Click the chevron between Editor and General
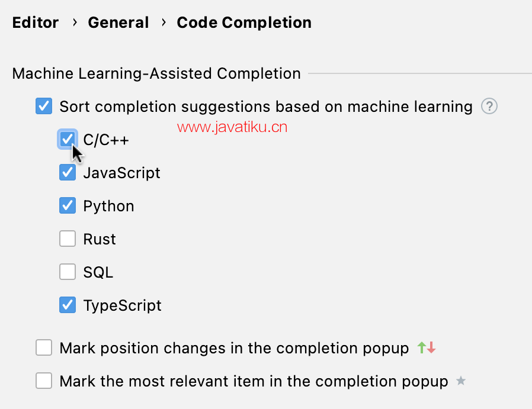532x409 pixels. click(74, 22)
